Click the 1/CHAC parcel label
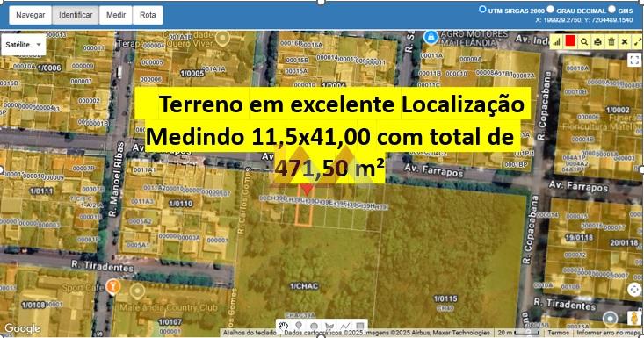The width and height of the screenshot is (644, 338). [304, 286]
